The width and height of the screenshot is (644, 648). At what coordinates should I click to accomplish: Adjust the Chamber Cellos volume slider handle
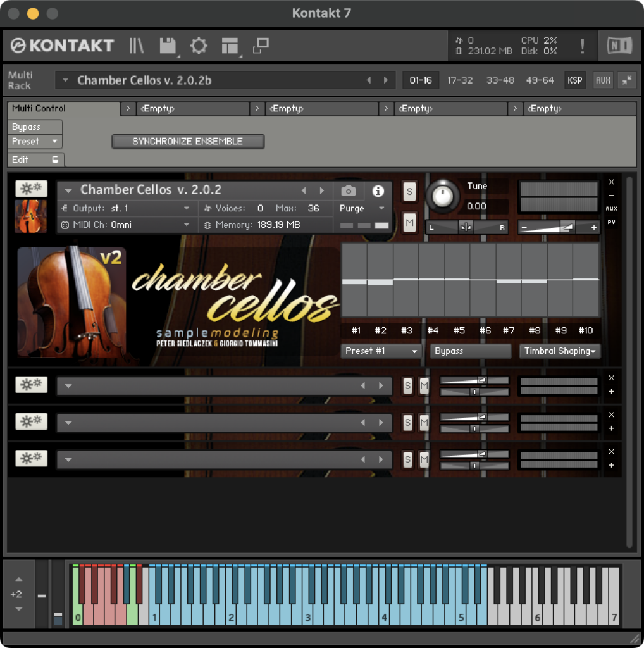click(x=568, y=227)
